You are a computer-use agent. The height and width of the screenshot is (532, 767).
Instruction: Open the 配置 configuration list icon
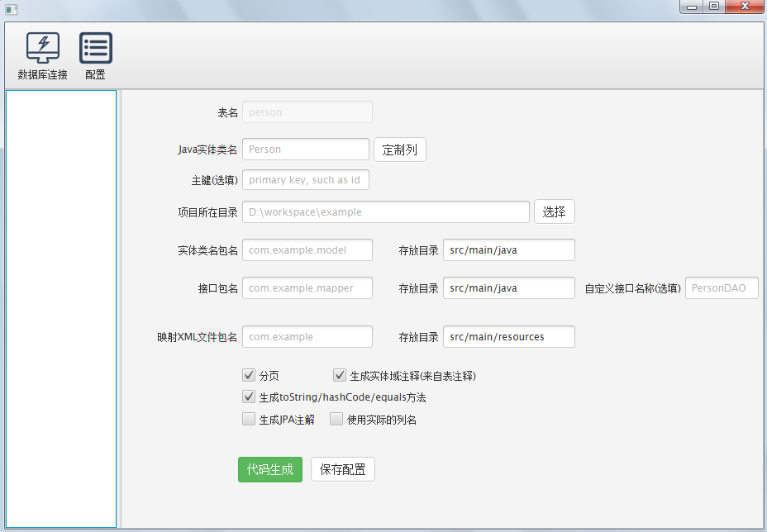pyautogui.click(x=95, y=48)
